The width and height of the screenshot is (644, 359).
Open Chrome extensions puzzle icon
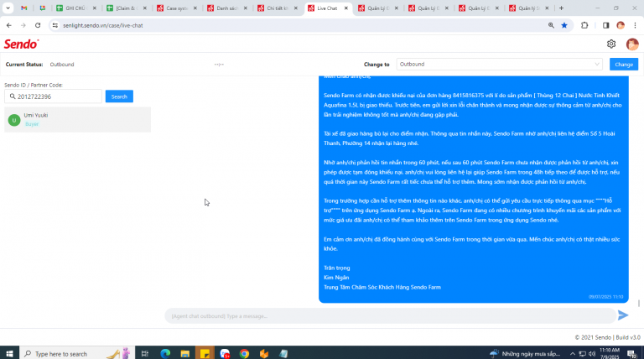pos(584,25)
